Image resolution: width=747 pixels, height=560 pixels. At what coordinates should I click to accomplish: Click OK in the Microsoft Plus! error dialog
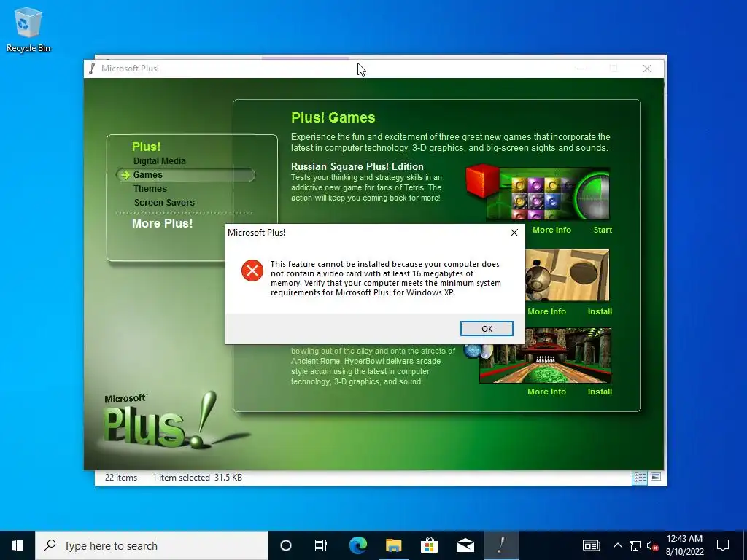pos(487,329)
